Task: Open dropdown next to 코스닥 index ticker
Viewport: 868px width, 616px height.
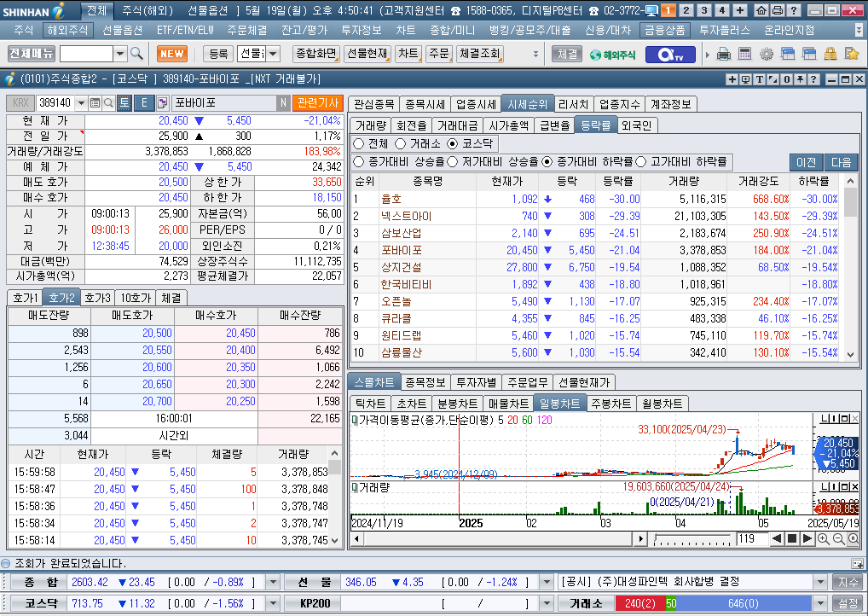Action: pos(273,603)
